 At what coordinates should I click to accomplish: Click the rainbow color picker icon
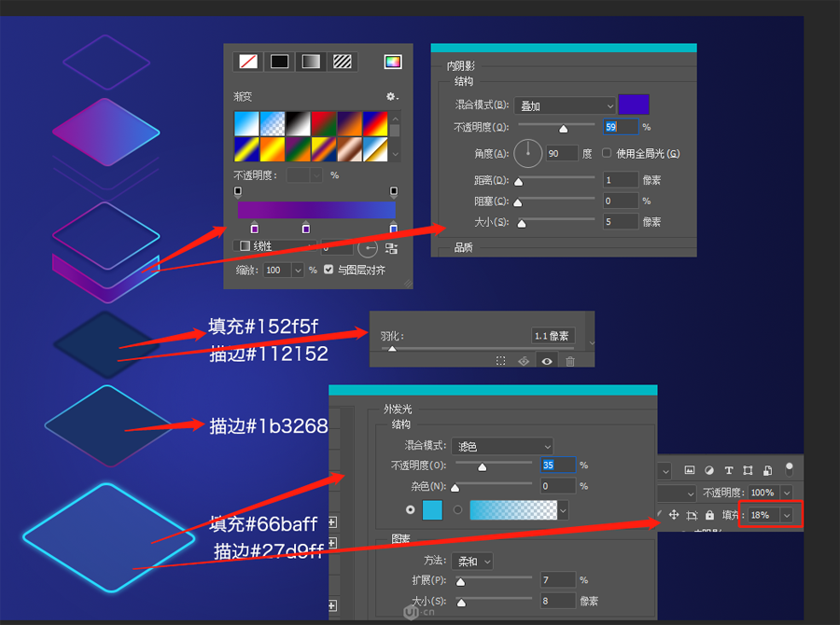pos(393,62)
